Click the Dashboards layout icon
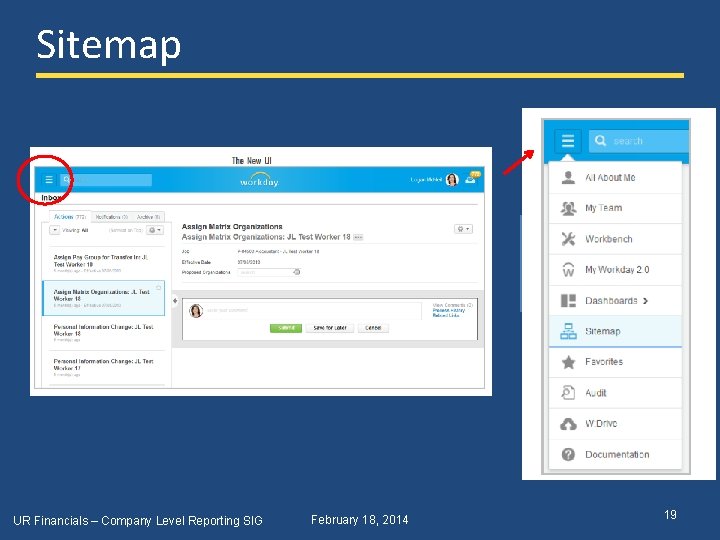The height and width of the screenshot is (540, 720). click(568, 301)
